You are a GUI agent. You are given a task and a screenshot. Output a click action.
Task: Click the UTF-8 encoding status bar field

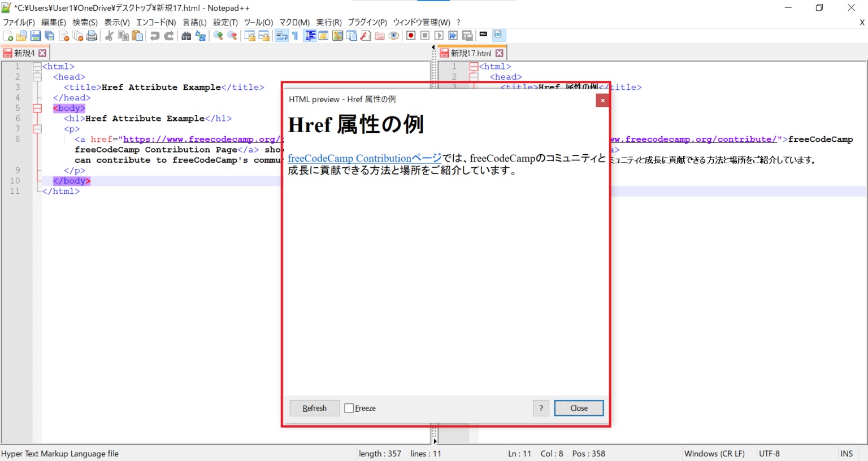pos(770,453)
